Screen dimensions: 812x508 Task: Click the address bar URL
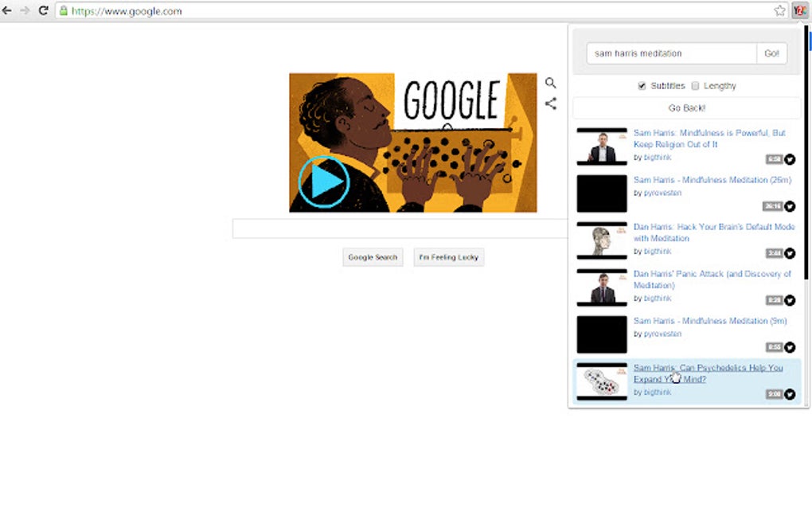point(127,11)
